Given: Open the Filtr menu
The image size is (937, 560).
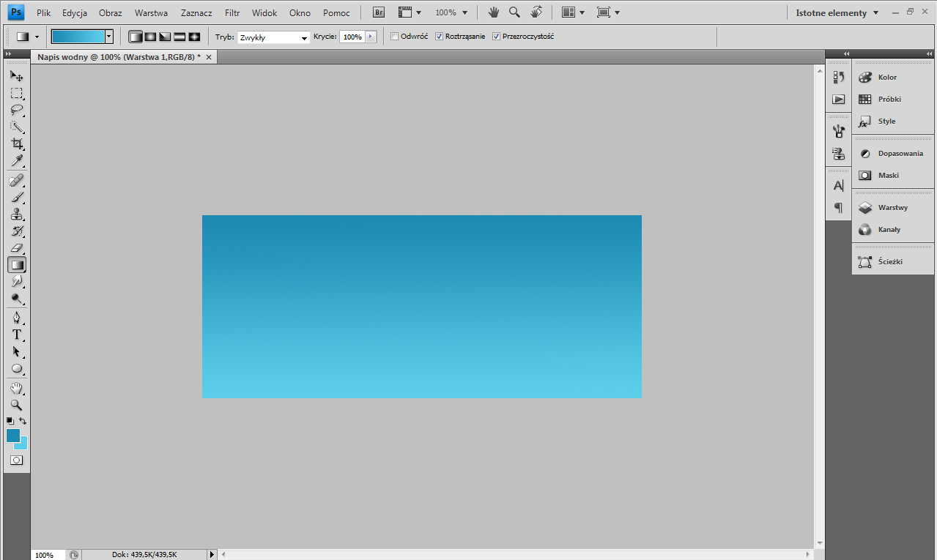Looking at the screenshot, I should coord(232,12).
